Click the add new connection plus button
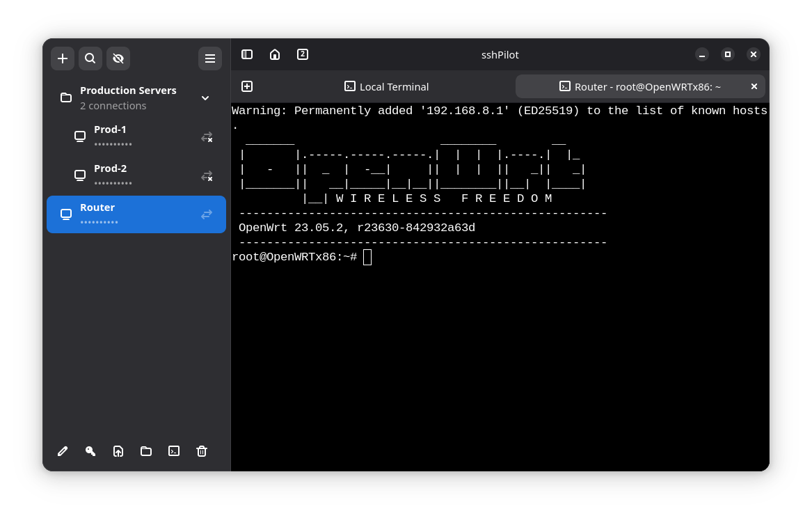The image size is (812, 518). pos(63,58)
